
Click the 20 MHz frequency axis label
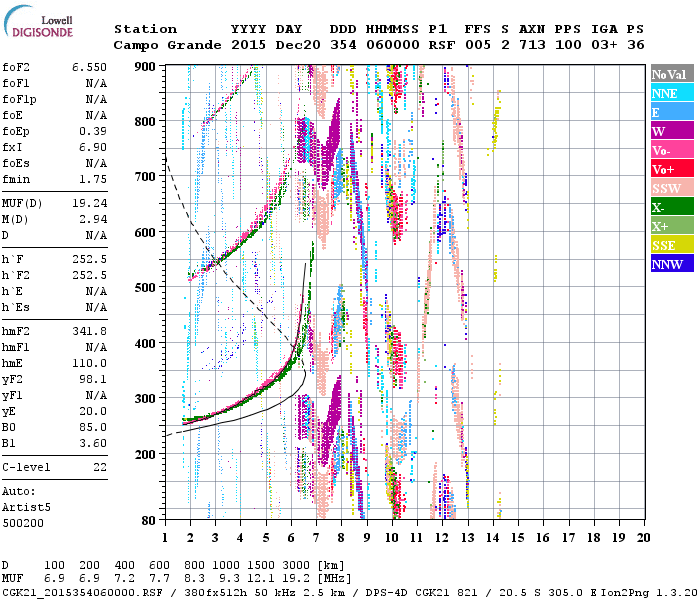pyautogui.click(x=643, y=538)
